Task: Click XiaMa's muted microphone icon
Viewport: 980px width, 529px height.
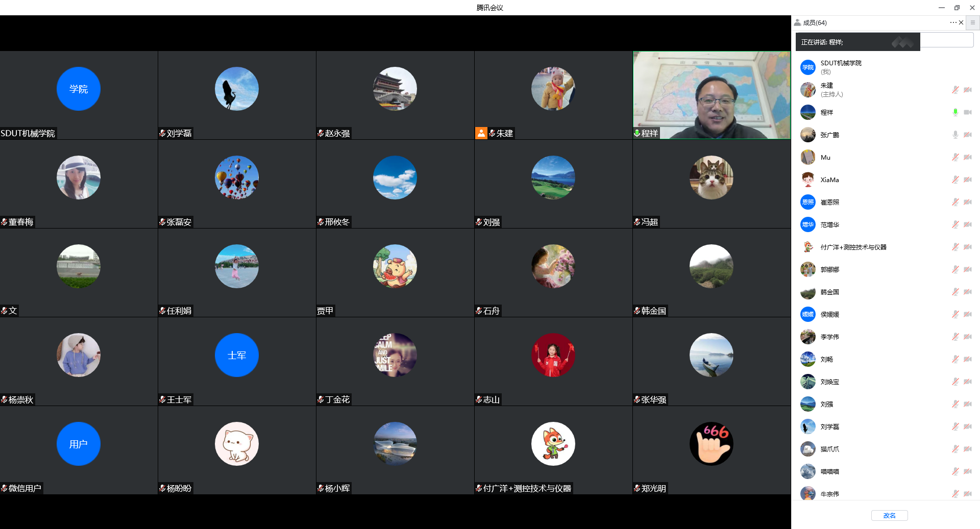Action: [x=955, y=180]
